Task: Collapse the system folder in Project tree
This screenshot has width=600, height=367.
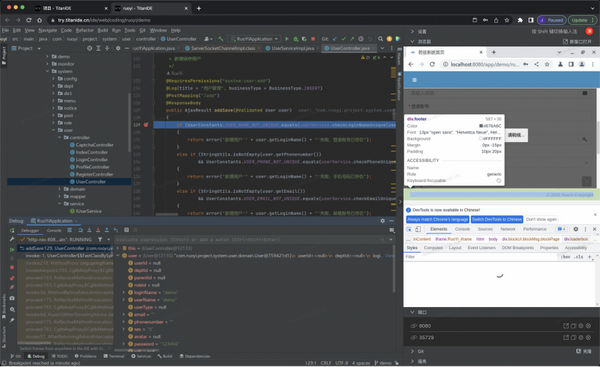Action: pos(47,71)
